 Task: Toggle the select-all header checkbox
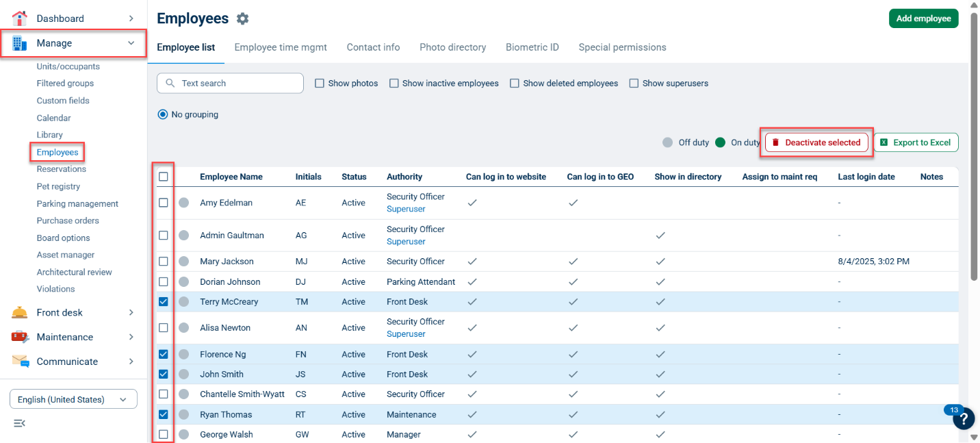click(x=163, y=177)
